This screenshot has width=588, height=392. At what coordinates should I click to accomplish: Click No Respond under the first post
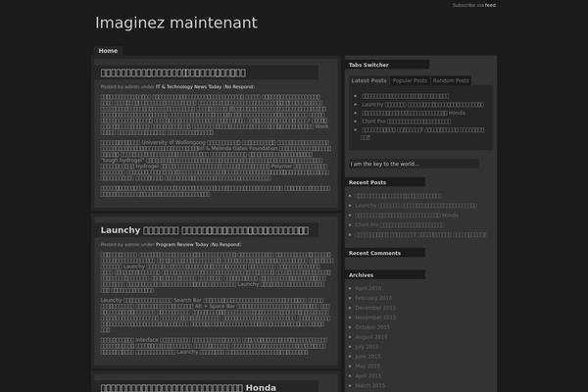tap(239, 87)
